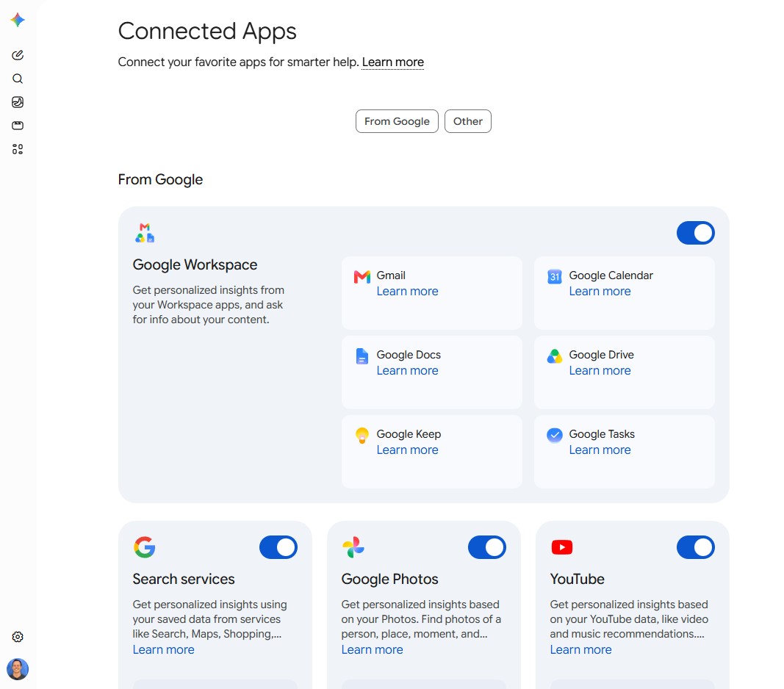This screenshot has width=784, height=689.
Task: Click the Connected Apps page heading
Action: tap(207, 32)
